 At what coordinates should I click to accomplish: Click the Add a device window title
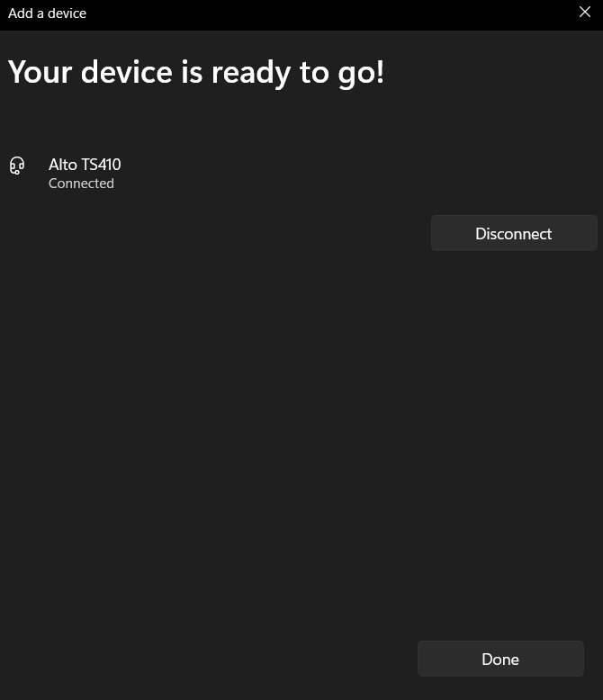pyautogui.click(x=47, y=13)
